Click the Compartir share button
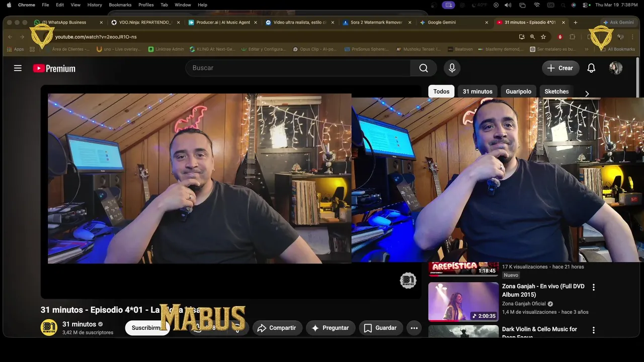Screen dimensions: 644x362 277,328
